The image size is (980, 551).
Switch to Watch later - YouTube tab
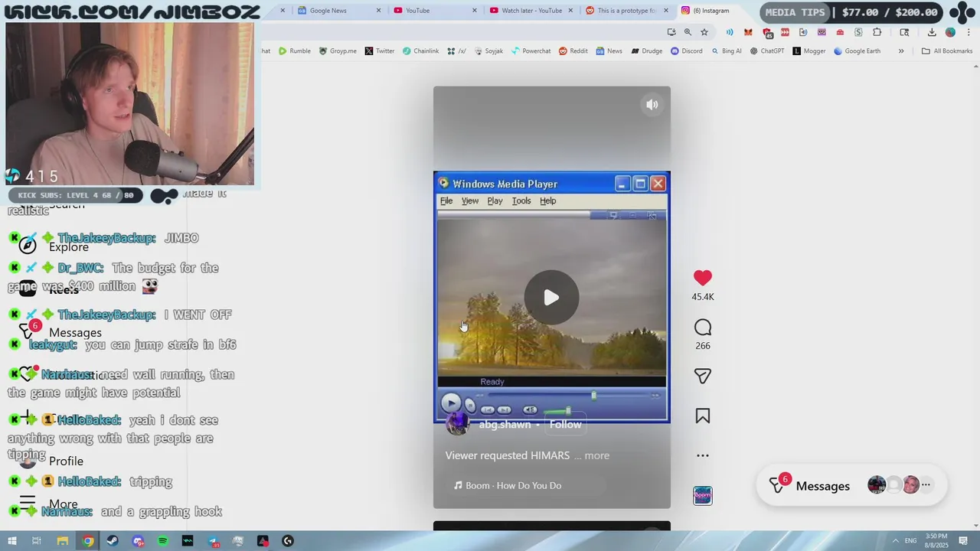531,11
